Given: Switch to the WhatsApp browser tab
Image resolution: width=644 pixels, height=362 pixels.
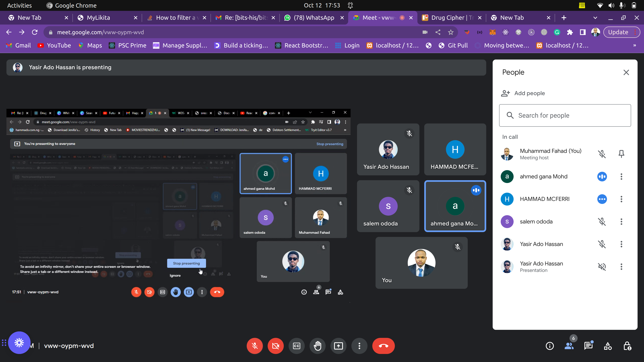Looking at the screenshot, I should pyautogui.click(x=314, y=18).
